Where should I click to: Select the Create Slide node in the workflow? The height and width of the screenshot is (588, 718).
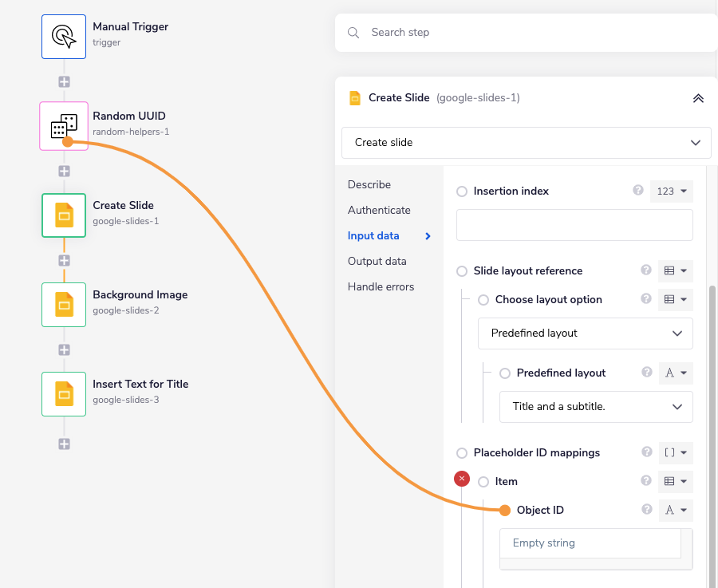coord(64,215)
